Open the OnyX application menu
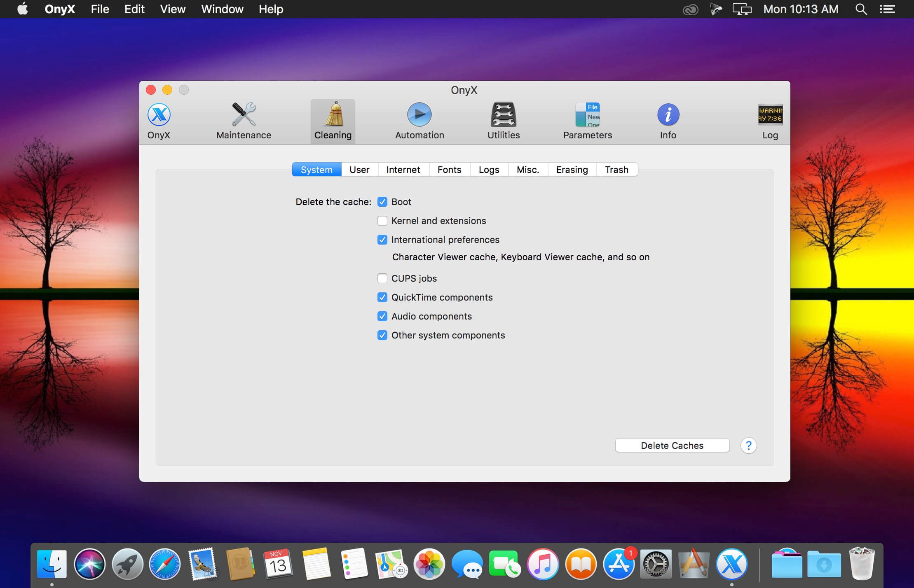 tap(60, 9)
